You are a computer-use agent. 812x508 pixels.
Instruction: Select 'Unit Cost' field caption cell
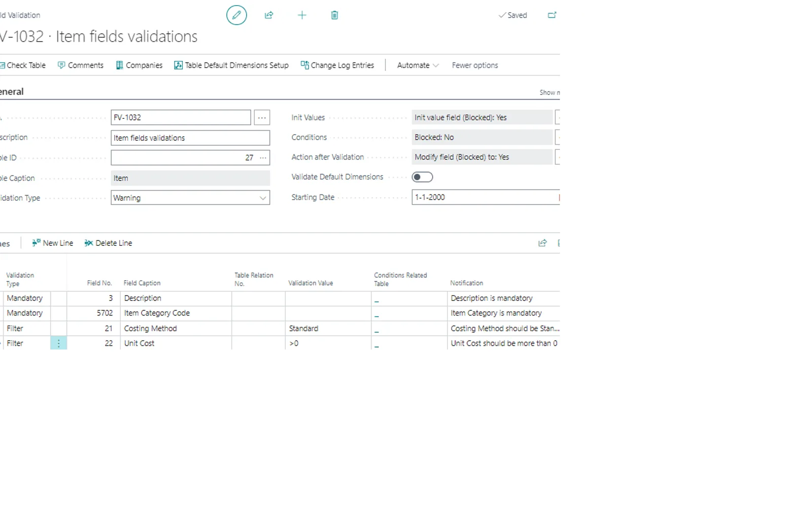click(176, 343)
